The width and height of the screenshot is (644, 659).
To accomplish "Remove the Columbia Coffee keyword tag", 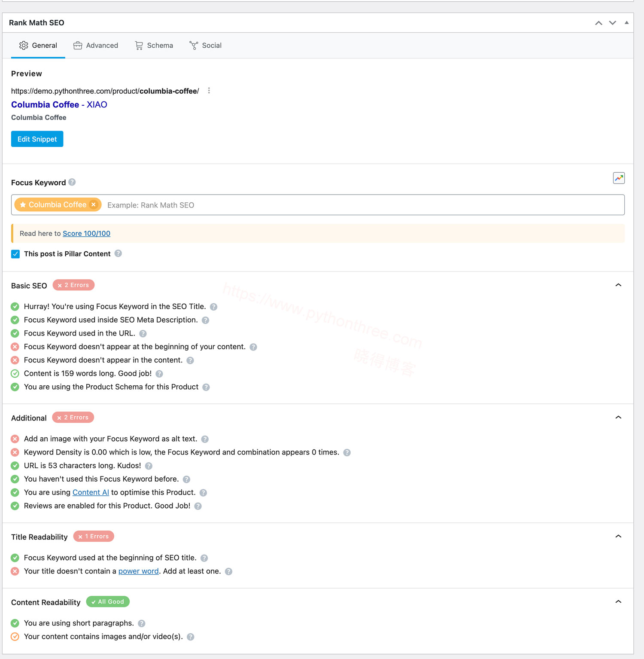I will (94, 204).
